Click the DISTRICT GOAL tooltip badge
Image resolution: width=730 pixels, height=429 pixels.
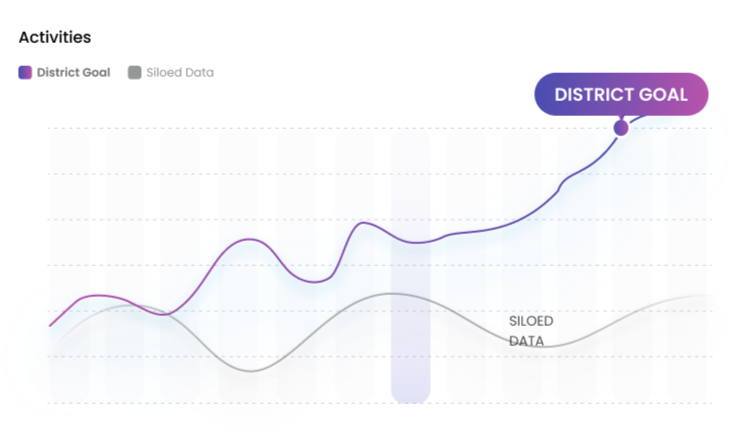621,95
